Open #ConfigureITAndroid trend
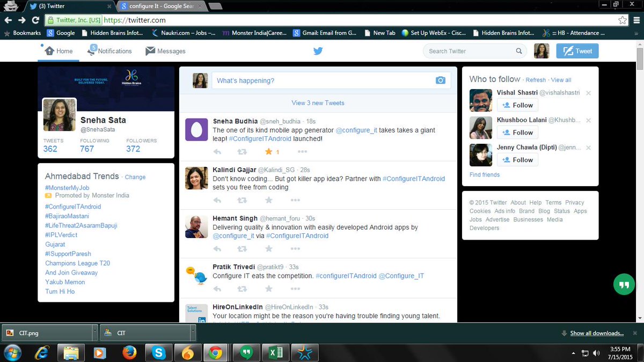644x362 pixels. click(73, 206)
